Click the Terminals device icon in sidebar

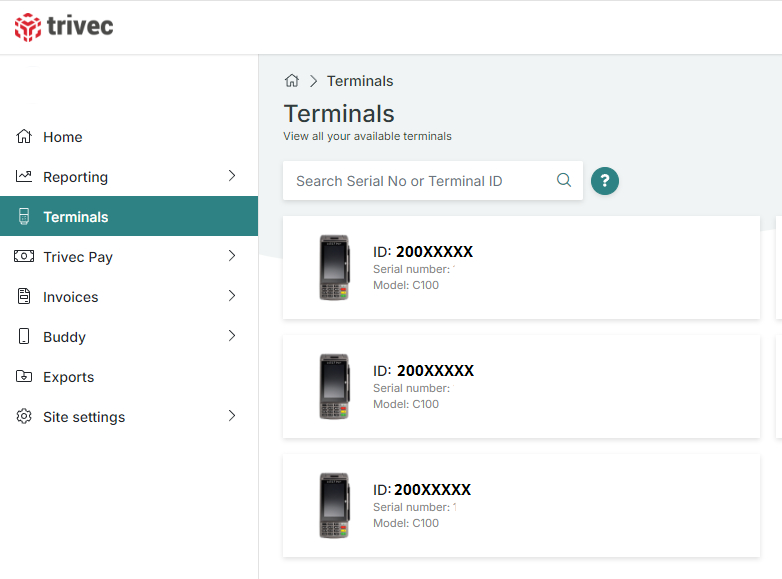[x=24, y=216]
